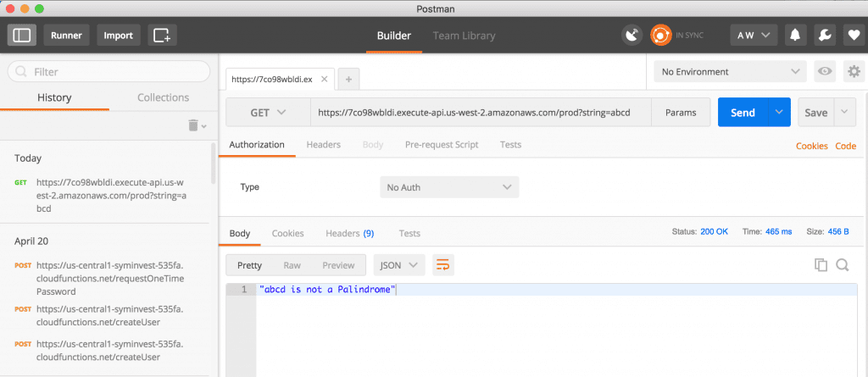The width and height of the screenshot is (868, 377).
Task: Search the response with magnifier icon
Action: tap(843, 265)
